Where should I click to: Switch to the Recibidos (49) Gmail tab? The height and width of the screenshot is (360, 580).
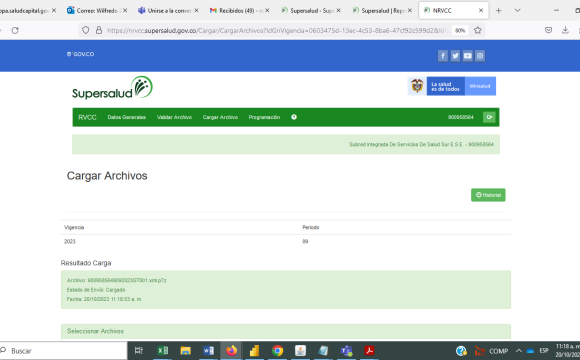coord(239,10)
